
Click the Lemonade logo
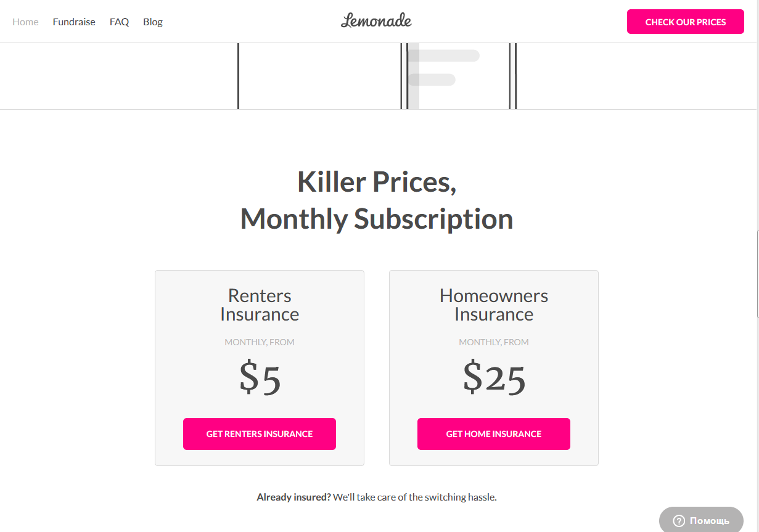coord(376,21)
